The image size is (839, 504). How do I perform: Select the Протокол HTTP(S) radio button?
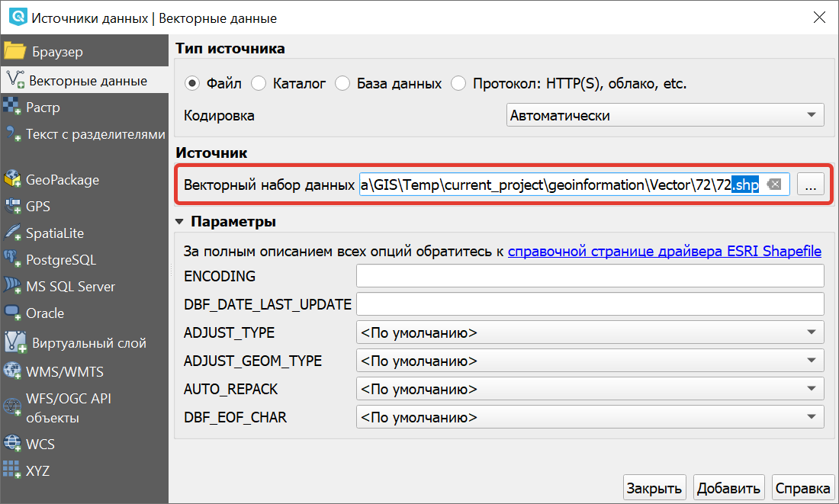click(458, 83)
